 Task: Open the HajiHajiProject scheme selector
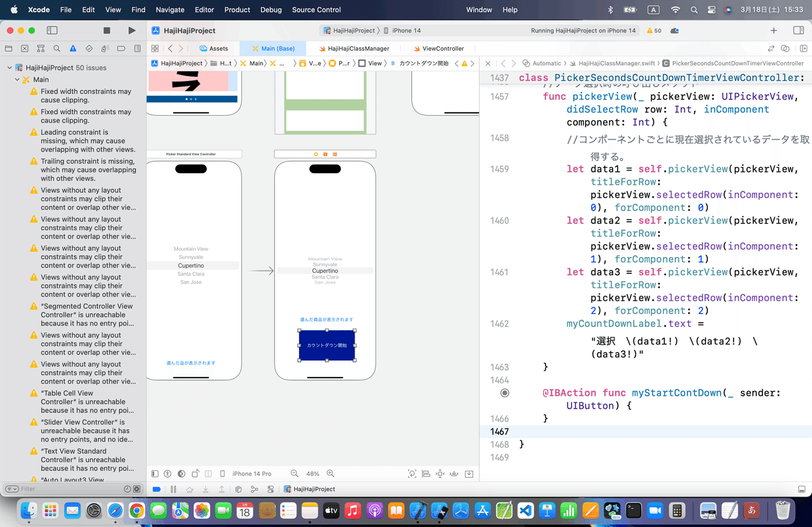coord(348,30)
